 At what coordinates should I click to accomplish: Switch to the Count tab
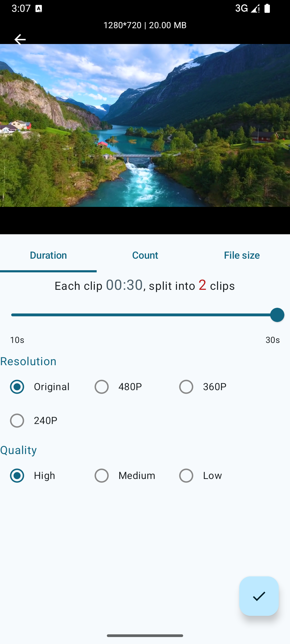point(145,255)
